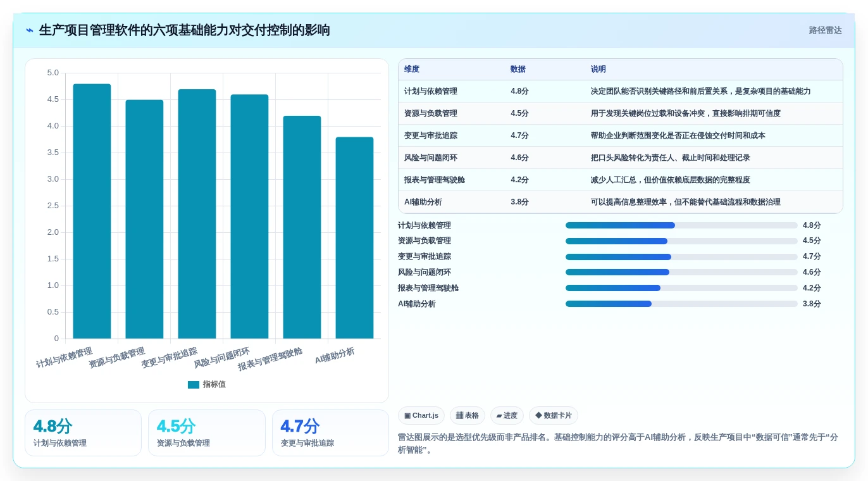
Task: Click the 3.8分 value in table
Action: click(519, 203)
